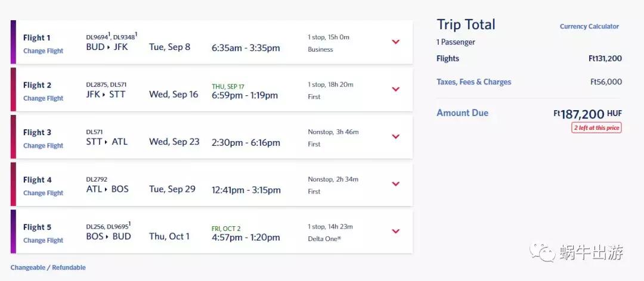This screenshot has width=644, height=281.
Task: Expand Flight 1 BUD to JFK details
Action: click(x=395, y=42)
